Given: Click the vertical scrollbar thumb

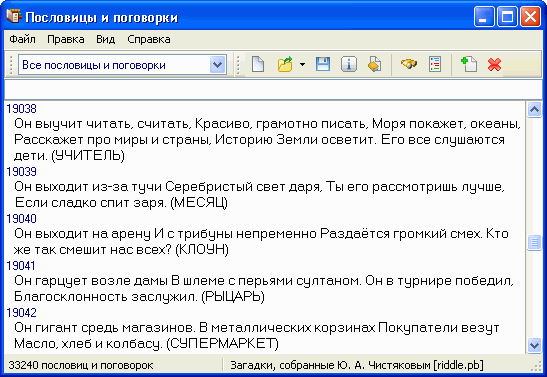Looking at the screenshot, I should 534,242.
